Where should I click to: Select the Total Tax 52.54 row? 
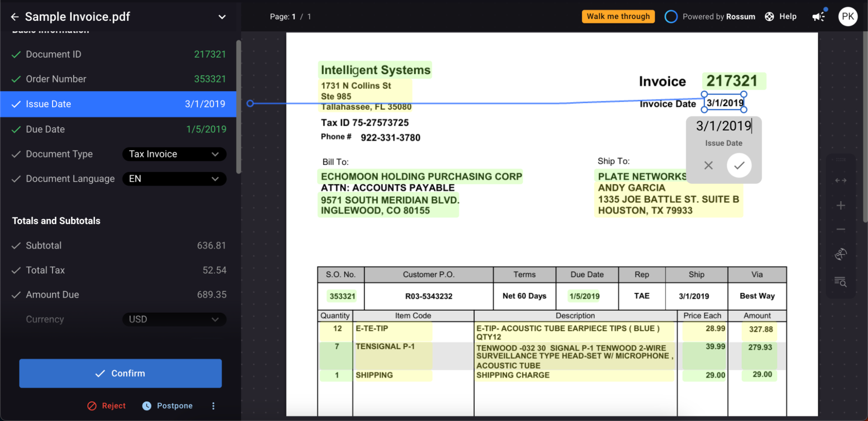pos(118,270)
